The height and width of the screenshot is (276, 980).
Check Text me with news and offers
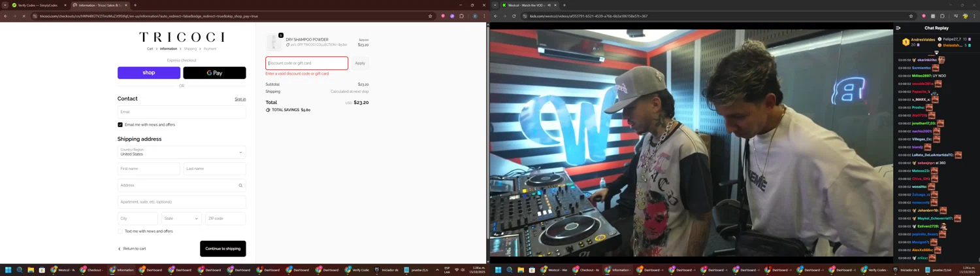tap(120, 232)
